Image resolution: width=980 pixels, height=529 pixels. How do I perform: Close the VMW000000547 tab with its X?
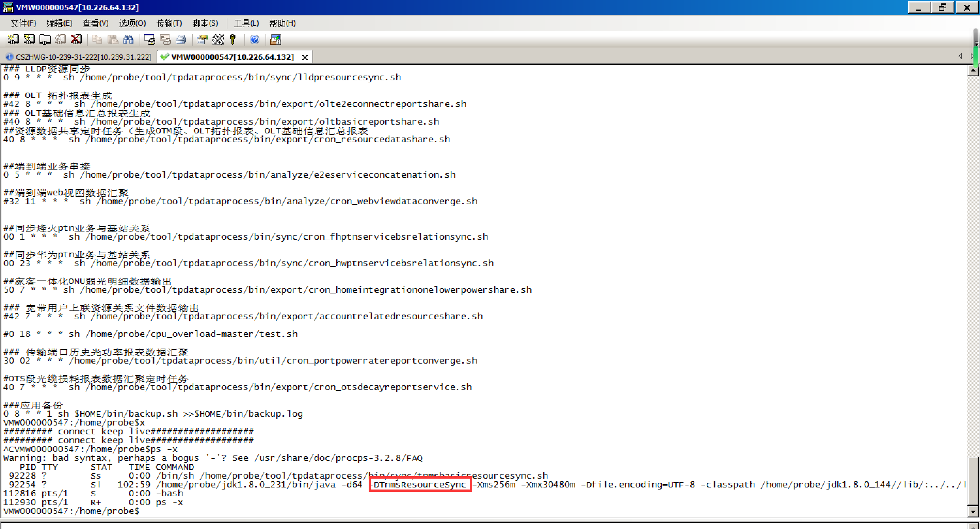click(x=305, y=58)
